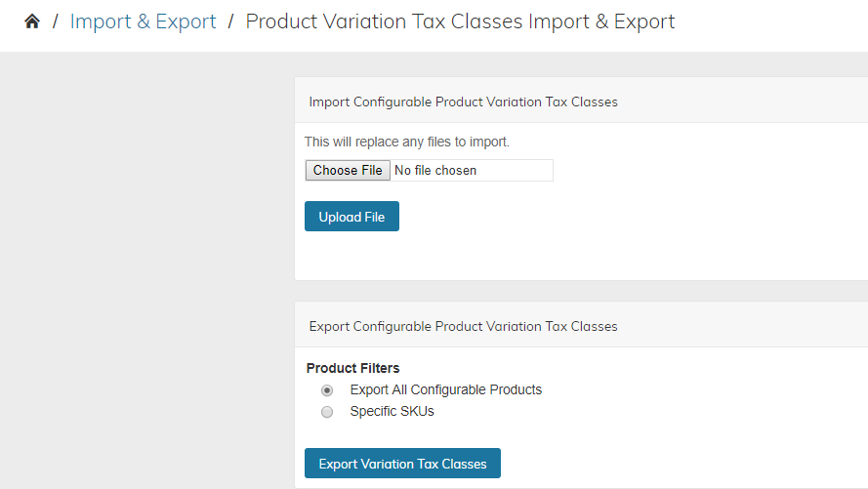The image size is (868, 489).
Task: Click the Export All Configurable Products label text
Action: [x=445, y=390]
